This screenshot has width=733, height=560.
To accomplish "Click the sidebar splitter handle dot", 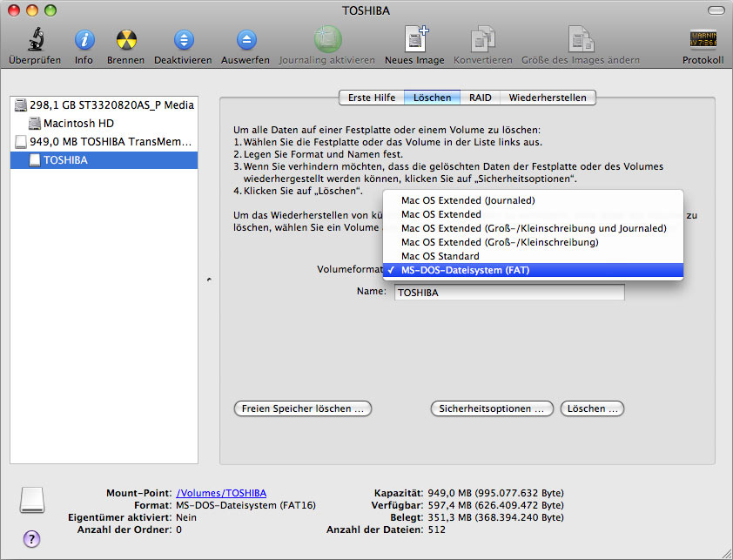I will click(x=209, y=280).
